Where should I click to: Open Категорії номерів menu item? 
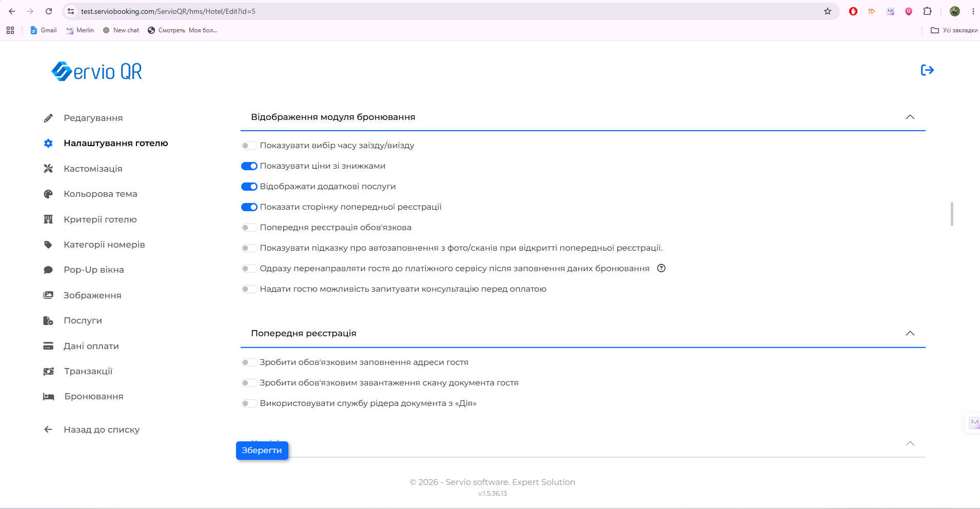[104, 245]
